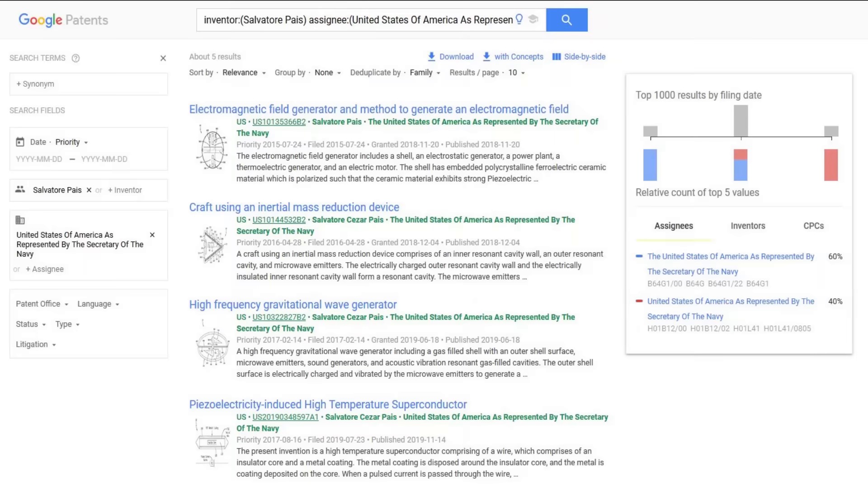The image size is (868, 488).
Task: Click the gravitational wave generator thumbnail
Action: [212, 346]
